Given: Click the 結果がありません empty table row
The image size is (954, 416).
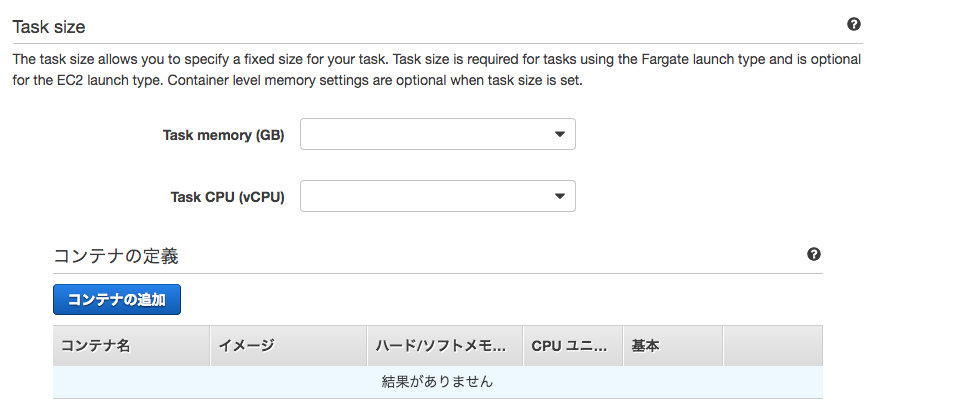Looking at the screenshot, I should (437, 382).
